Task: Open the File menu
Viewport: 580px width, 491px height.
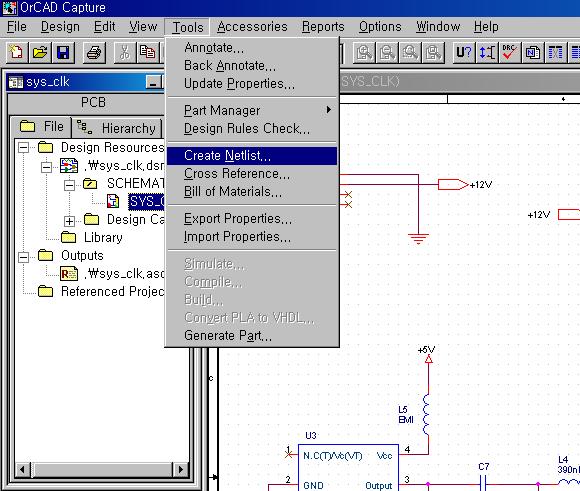Action: pyautogui.click(x=17, y=27)
